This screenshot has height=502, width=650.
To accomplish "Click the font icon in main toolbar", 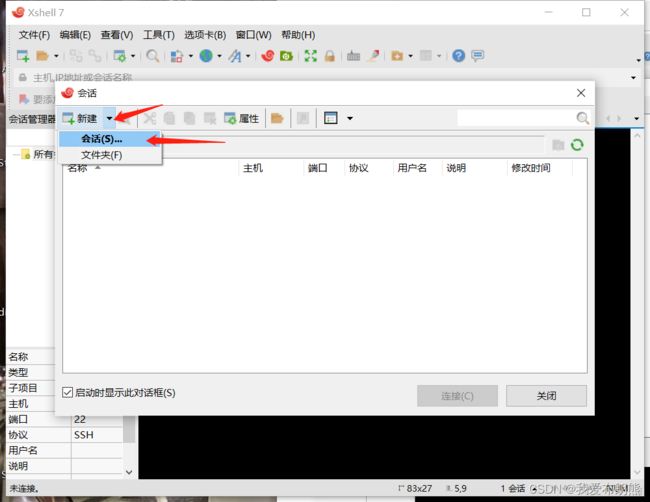I will click(x=235, y=56).
